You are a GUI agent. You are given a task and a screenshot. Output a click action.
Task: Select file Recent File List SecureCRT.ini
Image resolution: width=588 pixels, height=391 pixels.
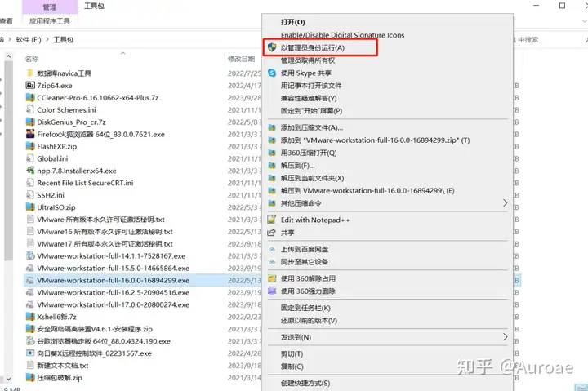point(85,183)
